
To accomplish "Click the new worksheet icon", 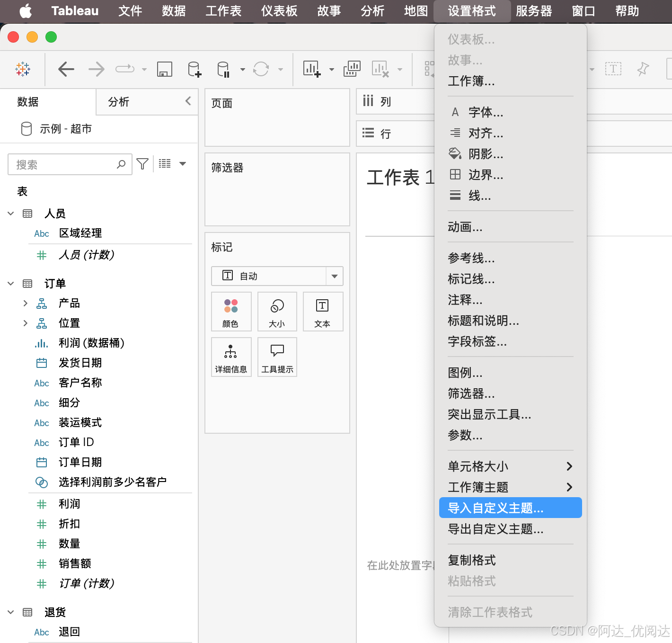I will (x=312, y=69).
